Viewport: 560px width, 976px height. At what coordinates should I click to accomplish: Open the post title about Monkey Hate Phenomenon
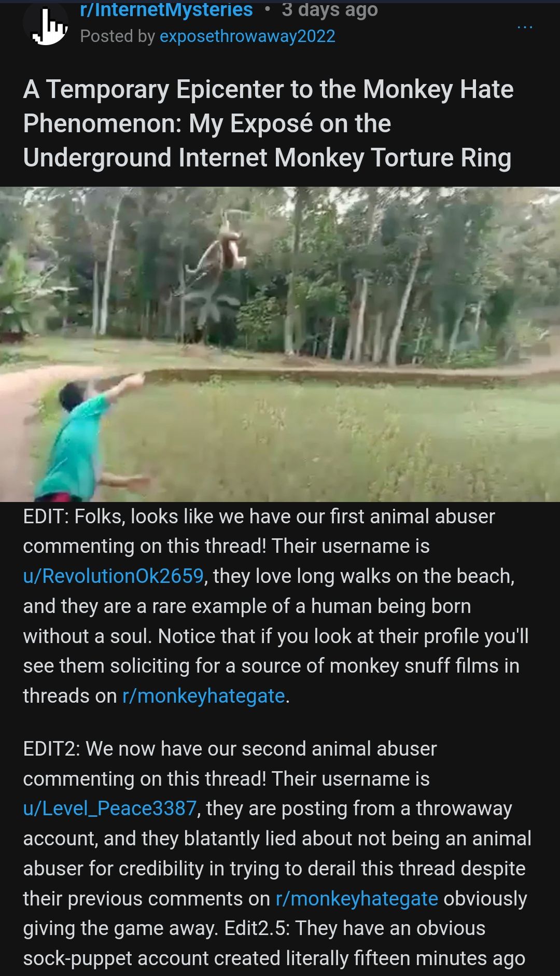click(268, 123)
